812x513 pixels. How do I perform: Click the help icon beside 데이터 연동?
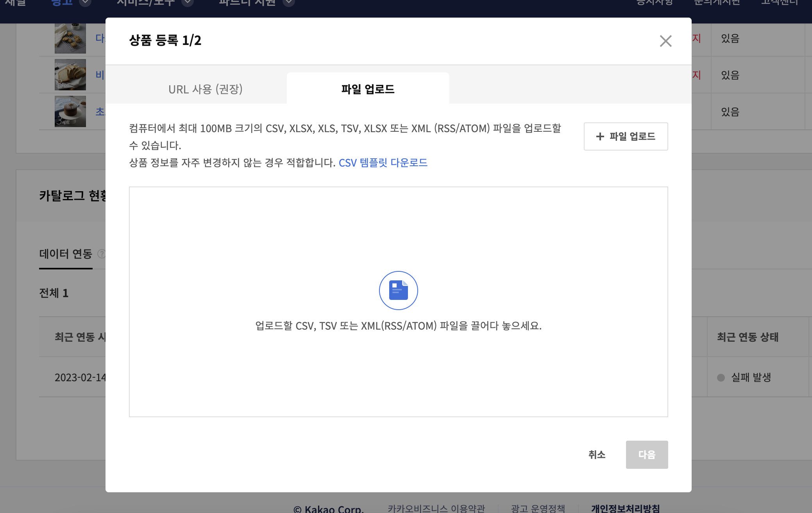pos(101,254)
